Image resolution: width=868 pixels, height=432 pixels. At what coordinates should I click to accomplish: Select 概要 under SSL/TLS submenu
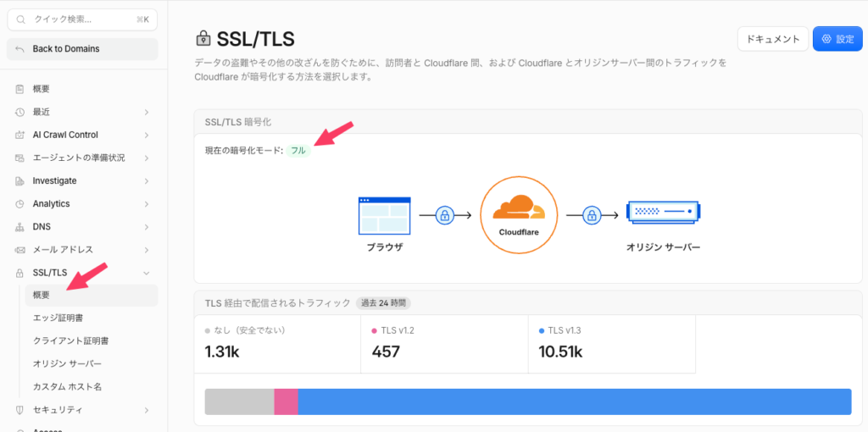pos(92,296)
